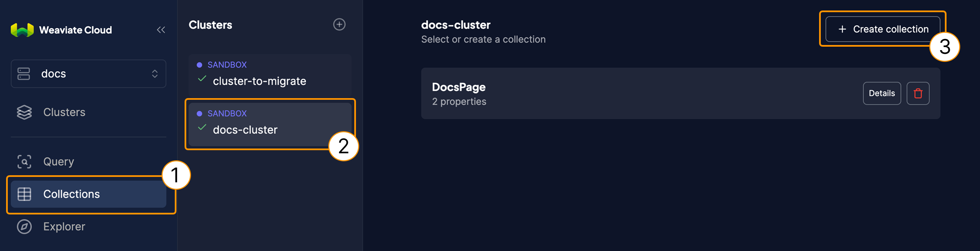The width and height of the screenshot is (980, 251).
Task: Click the Explorer compass icon
Action: pyautogui.click(x=24, y=227)
